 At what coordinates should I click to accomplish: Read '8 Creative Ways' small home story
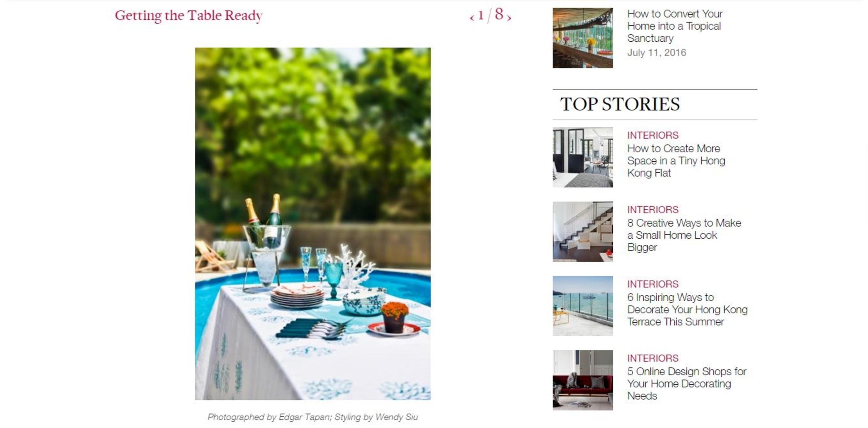tap(684, 235)
